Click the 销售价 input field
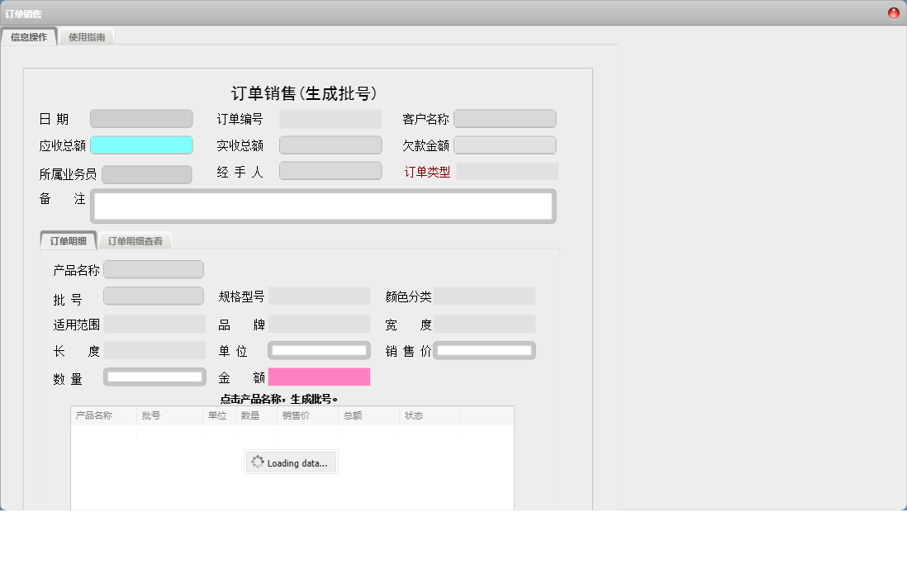This screenshot has width=907, height=588. coord(484,350)
